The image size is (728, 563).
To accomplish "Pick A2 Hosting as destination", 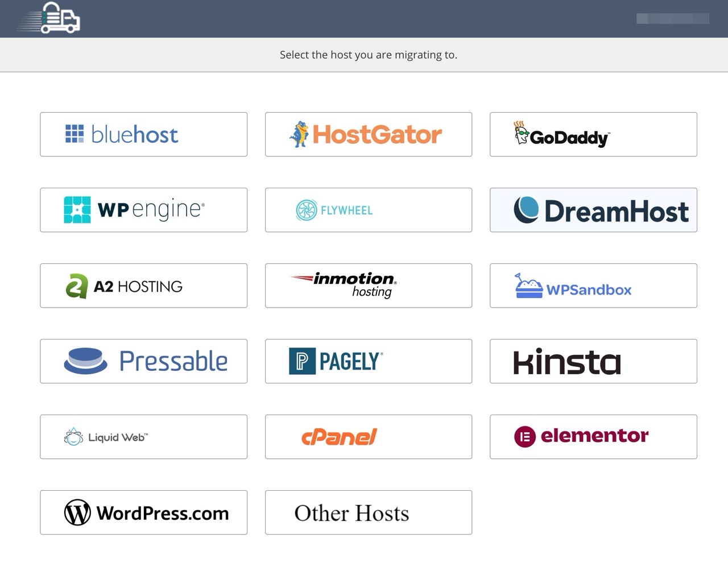I will point(143,285).
